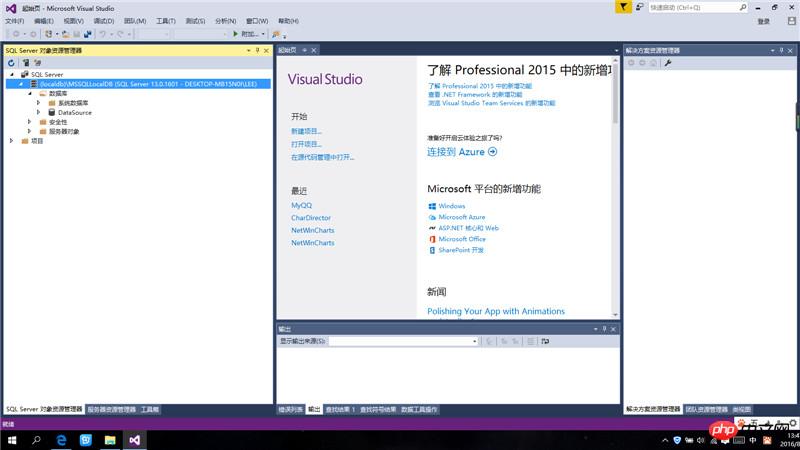Open Microsoft Edge from the taskbar
The width and height of the screenshot is (800, 450).
pos(61,440)
